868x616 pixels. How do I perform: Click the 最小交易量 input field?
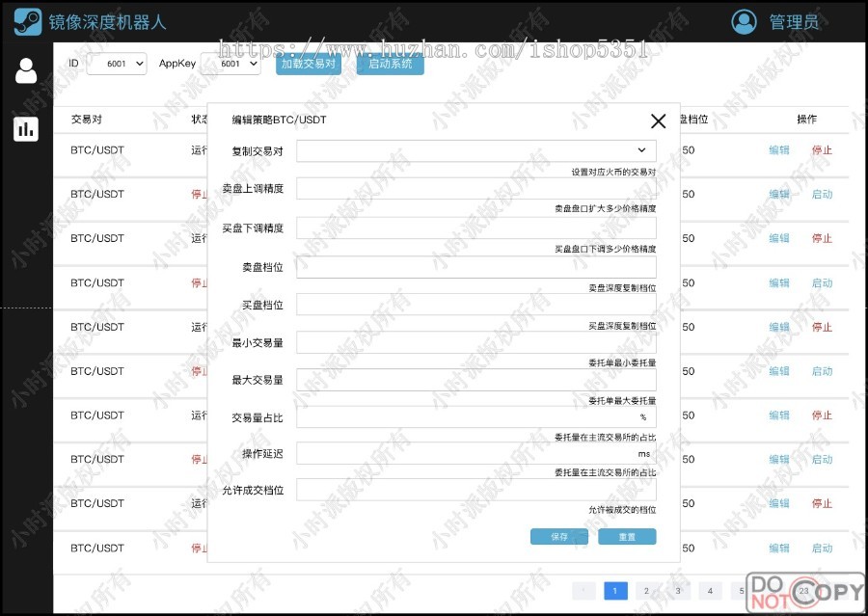476,342
